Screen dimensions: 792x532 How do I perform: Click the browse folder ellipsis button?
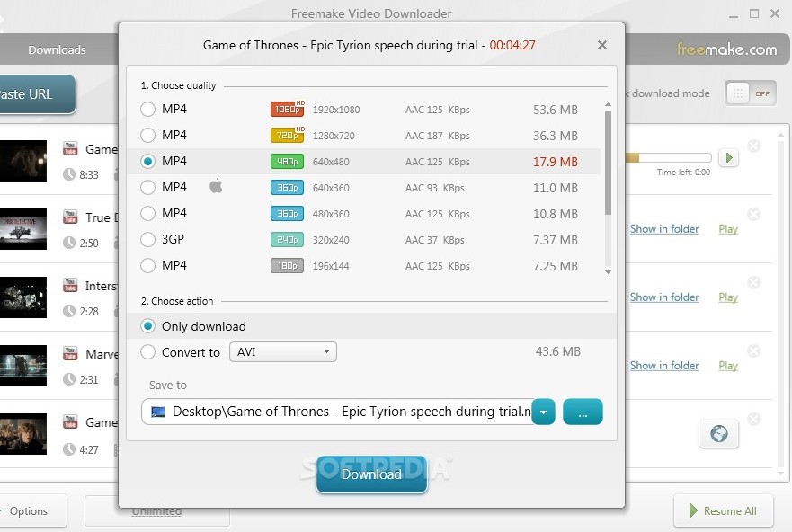583,412
